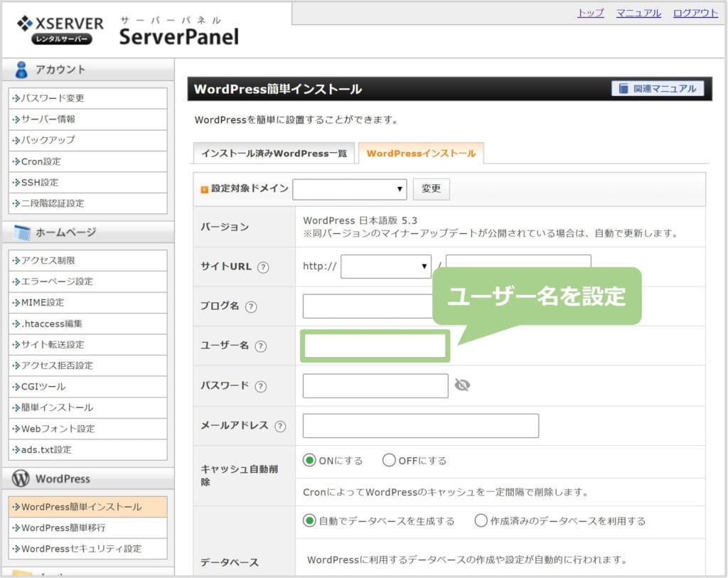Click the XSERVER logo
728x578 pixels.
(60, 29)
